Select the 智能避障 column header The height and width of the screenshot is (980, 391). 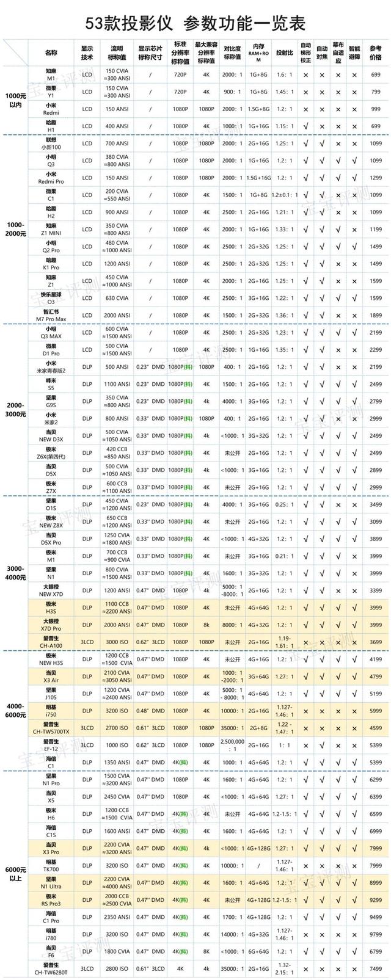(x=354, y=53)
